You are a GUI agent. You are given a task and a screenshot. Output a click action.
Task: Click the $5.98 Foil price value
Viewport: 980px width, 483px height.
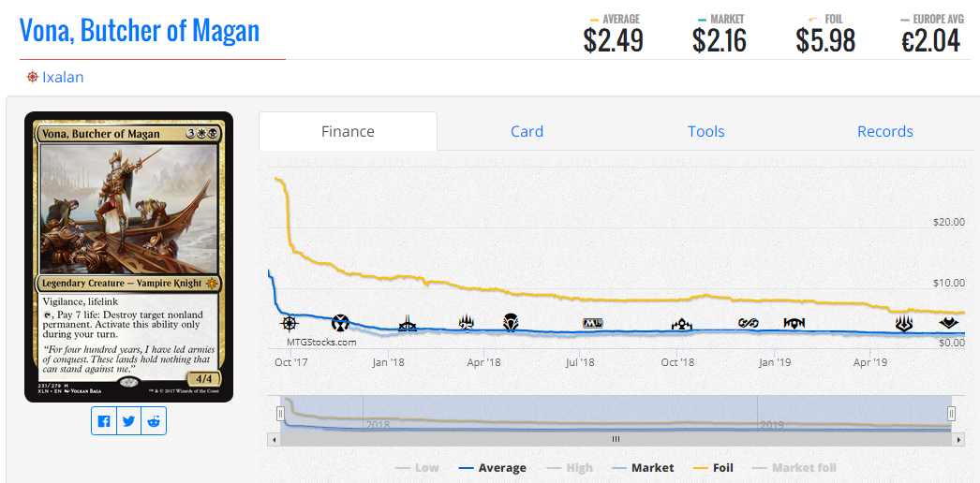pos(825,41)
